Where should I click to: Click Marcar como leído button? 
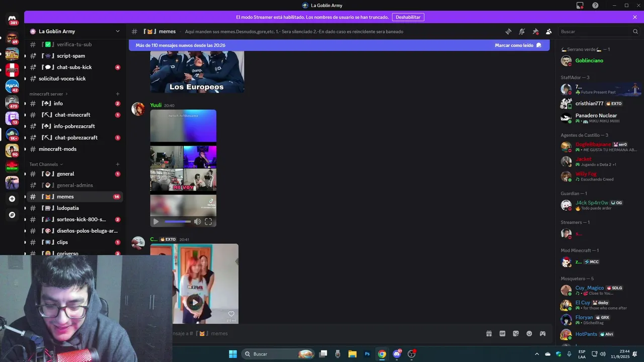(518, 45)
